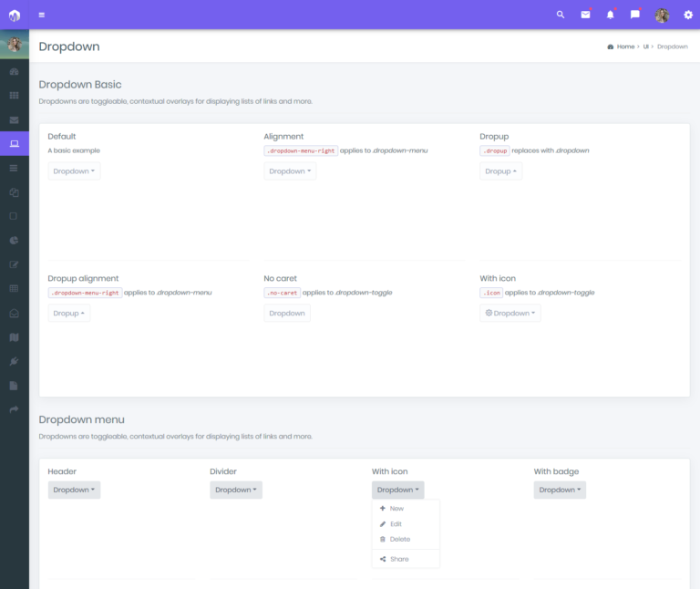Open the table icon in the sidebar
Viewport: 700px width, 589px height.
[x=15, y=288]
